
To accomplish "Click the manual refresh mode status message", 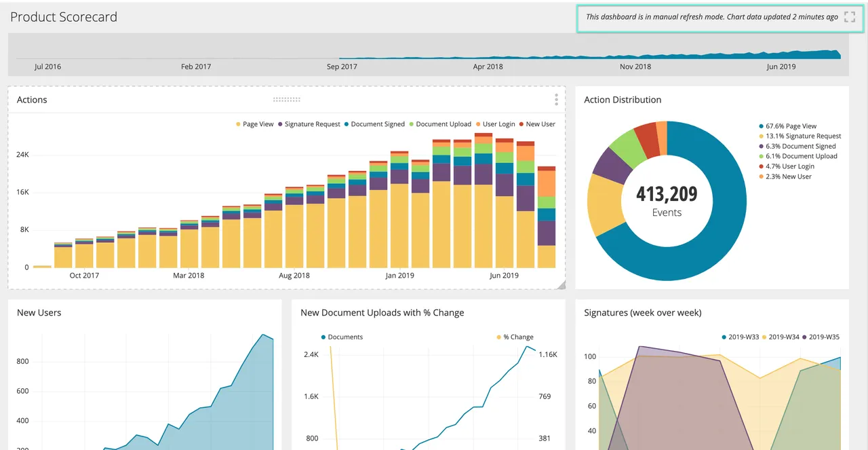I will click(712, 17).
